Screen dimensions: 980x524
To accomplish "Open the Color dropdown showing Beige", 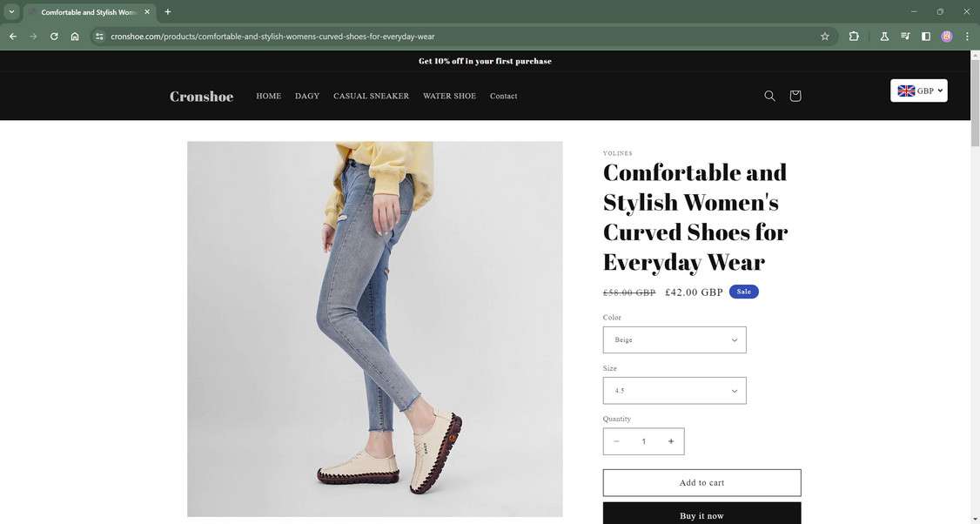I will click(x=675, y=339).
